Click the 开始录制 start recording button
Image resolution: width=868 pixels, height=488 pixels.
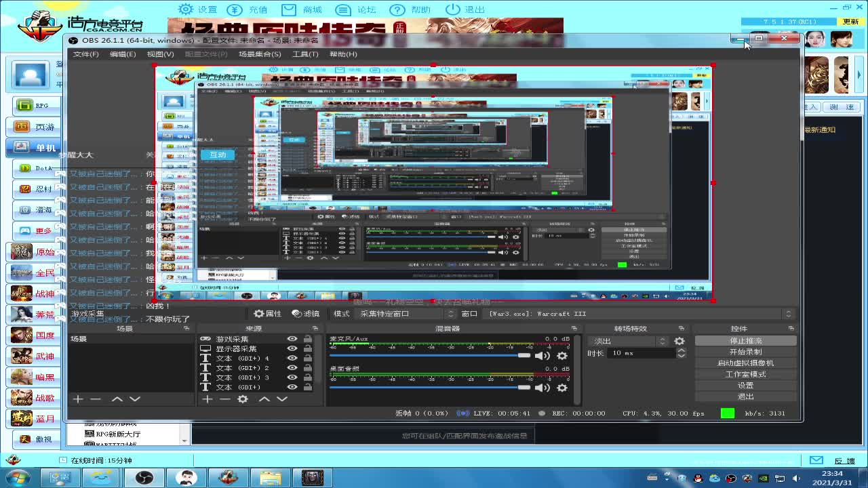[746, 352]
